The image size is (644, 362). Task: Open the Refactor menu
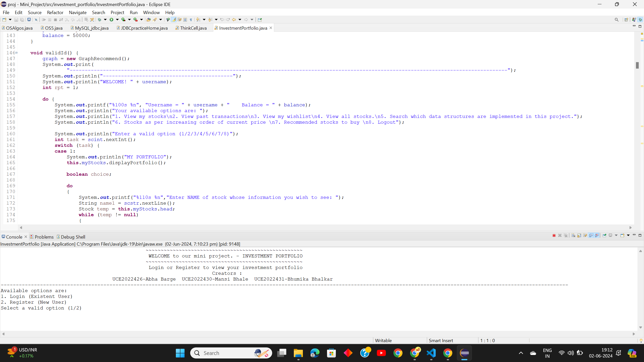click(x=55, y=12)
